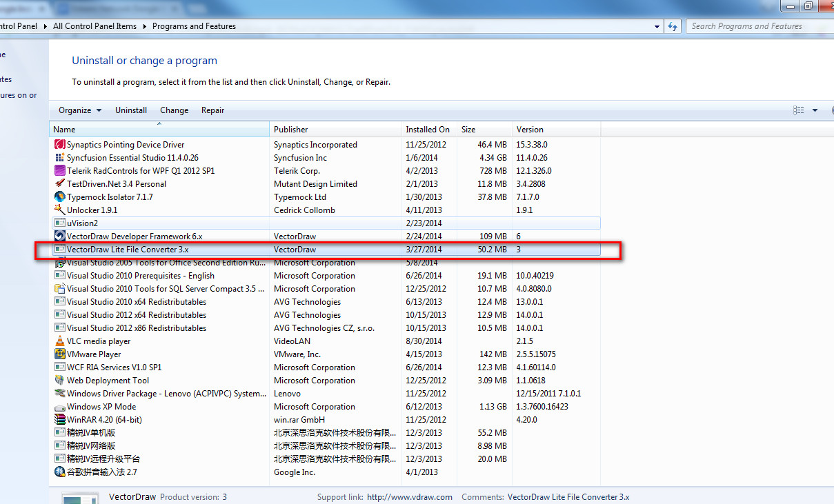
Task: Click the Change your view icon
Action: tap(798, 110)
